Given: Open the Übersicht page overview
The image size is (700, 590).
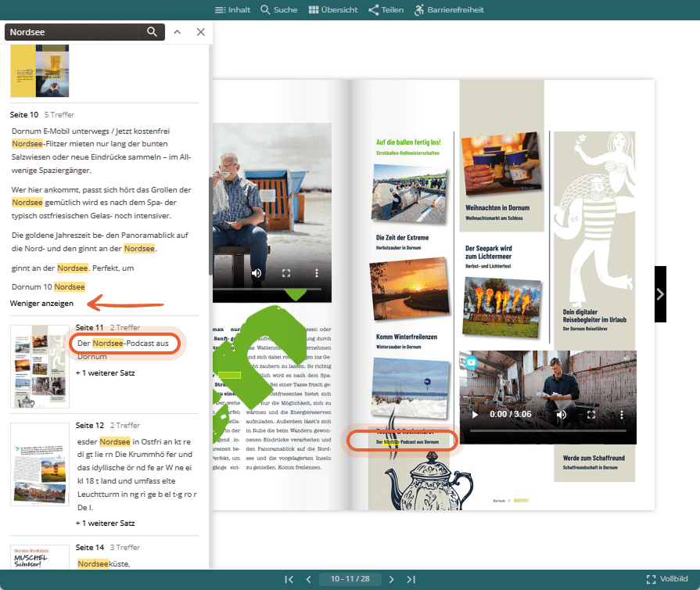Looking at the screenshot, I should tap(333, 10).
